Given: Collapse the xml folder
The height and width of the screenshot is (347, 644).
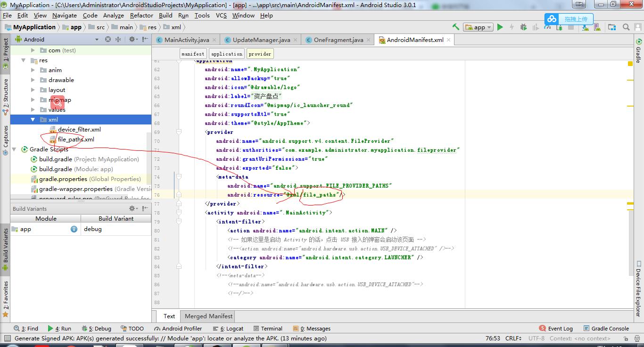Looking at the screenshot, I should [x=33, y=120].
